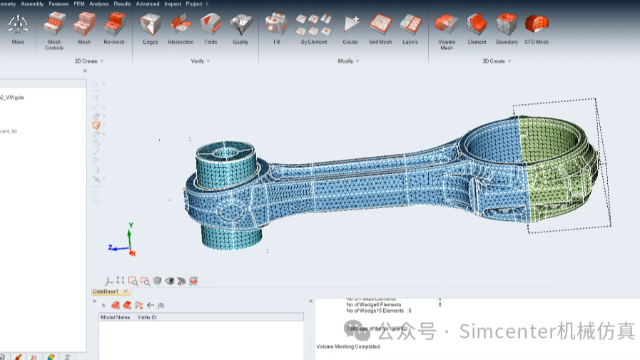Close the selection list panel
This screenshot has height=360, width=640.
click(94, 301)
